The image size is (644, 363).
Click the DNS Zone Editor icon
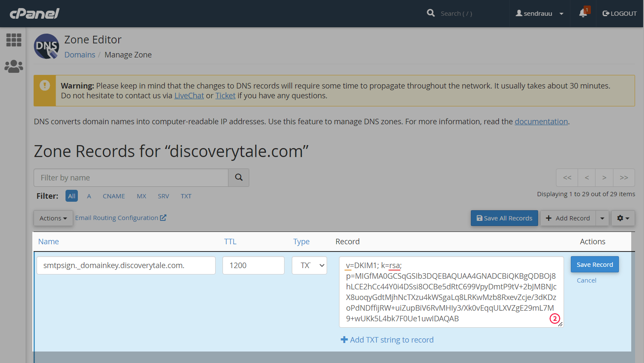46,46
